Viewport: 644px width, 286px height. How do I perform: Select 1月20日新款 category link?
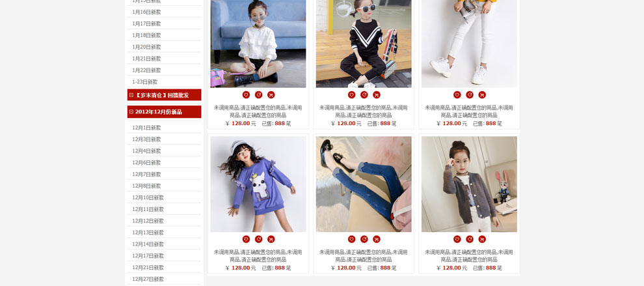point(146,47)
